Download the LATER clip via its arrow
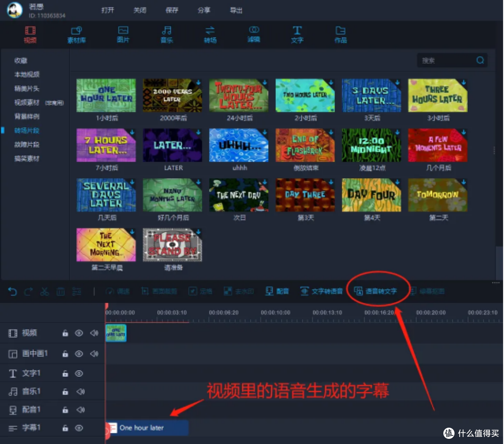Viewport: 504px width, 444px height. (x=198, y=132)
